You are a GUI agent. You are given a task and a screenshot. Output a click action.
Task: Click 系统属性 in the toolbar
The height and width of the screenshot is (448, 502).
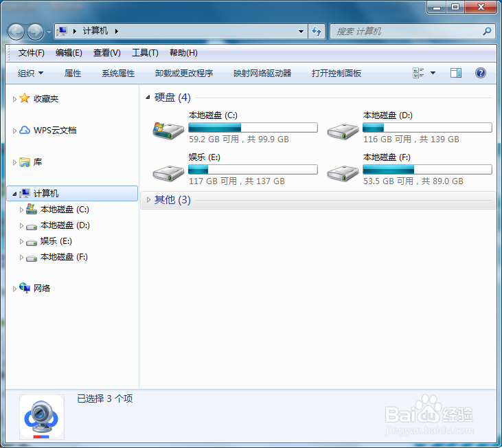pyautogui.click(x=118, y=74)
